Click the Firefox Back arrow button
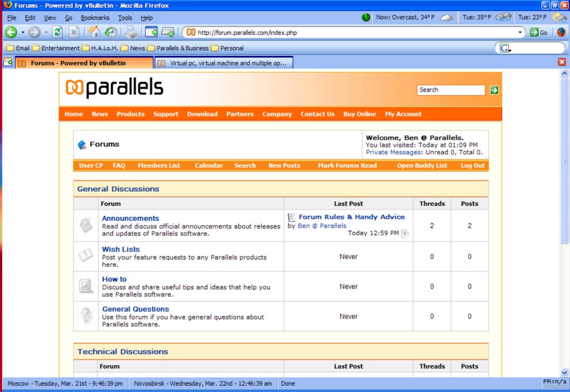 11,32
